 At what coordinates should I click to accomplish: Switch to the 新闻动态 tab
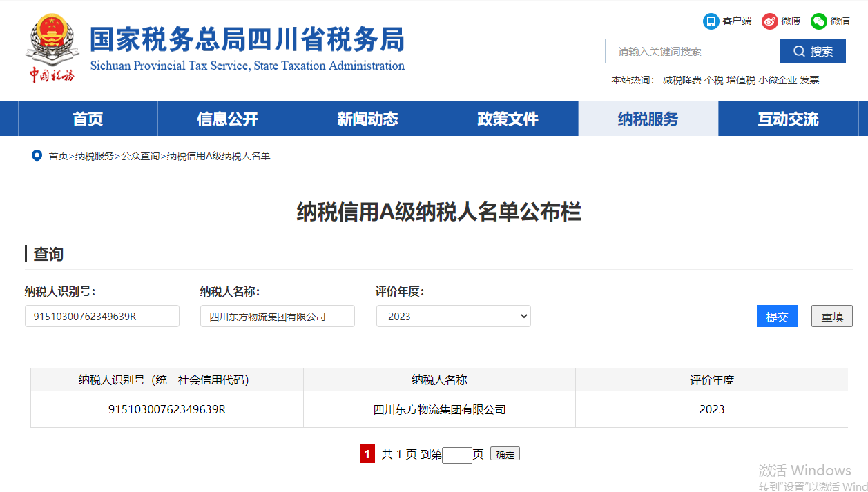click(367, 119)
